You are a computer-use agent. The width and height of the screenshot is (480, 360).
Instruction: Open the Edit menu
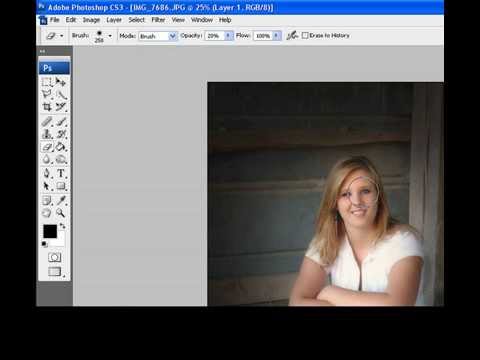pyautogui.click(x=71, y=20)
